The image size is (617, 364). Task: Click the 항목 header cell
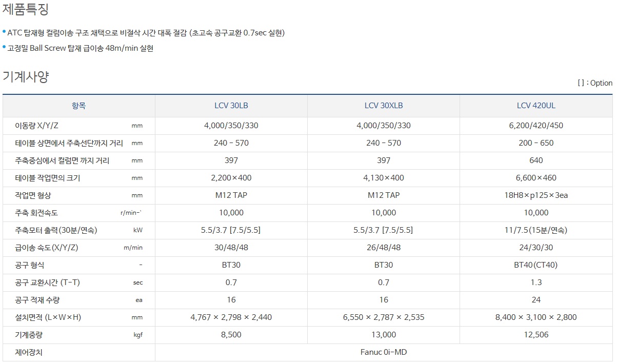pyautogui.click(x=79, y=106)
